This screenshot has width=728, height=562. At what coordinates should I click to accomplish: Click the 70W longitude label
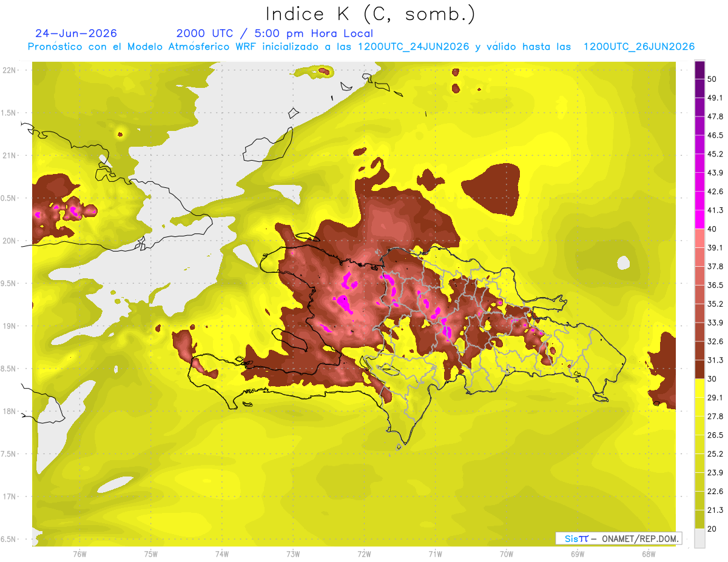[507, 554]
